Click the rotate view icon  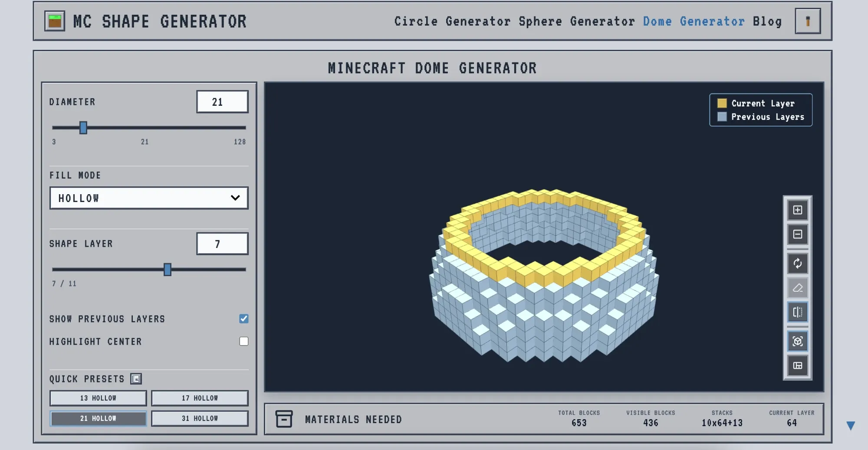pos(798,263)
